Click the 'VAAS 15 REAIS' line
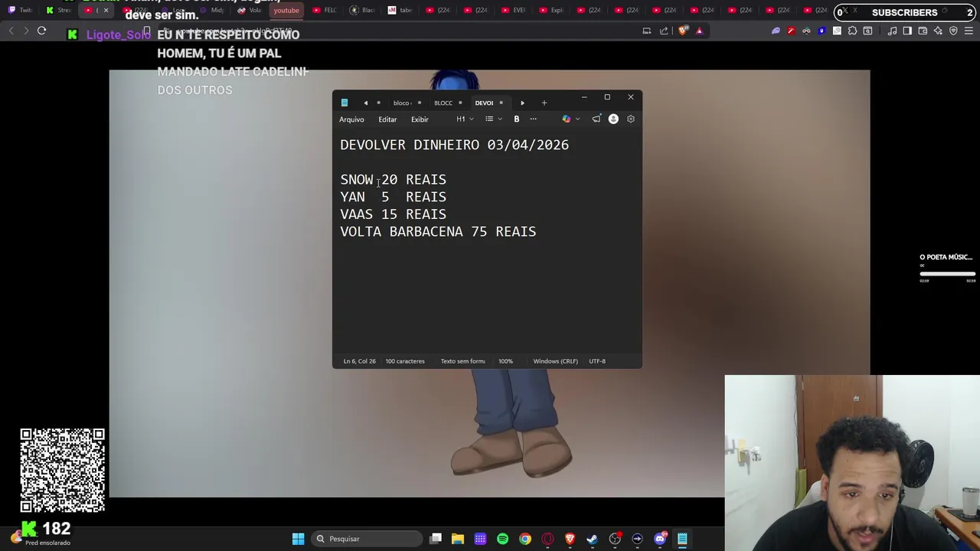 tap(394, 214)
